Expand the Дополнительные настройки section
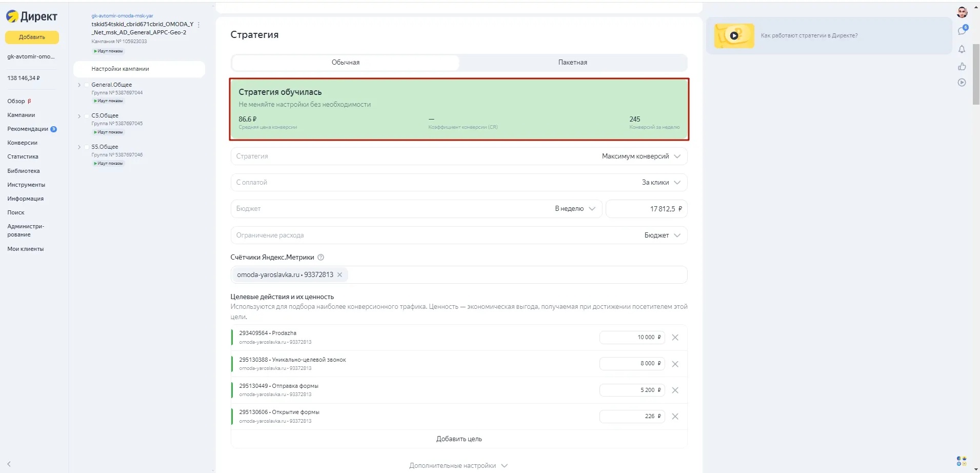 [458, 466]
